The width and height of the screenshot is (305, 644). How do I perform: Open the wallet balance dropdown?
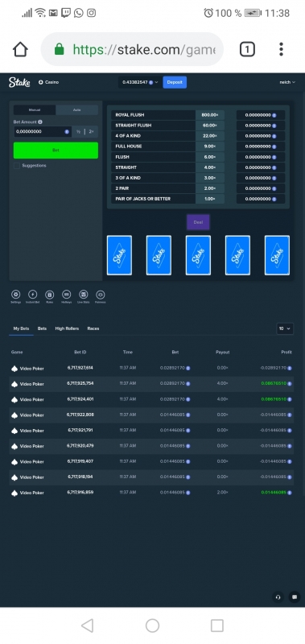140,82
